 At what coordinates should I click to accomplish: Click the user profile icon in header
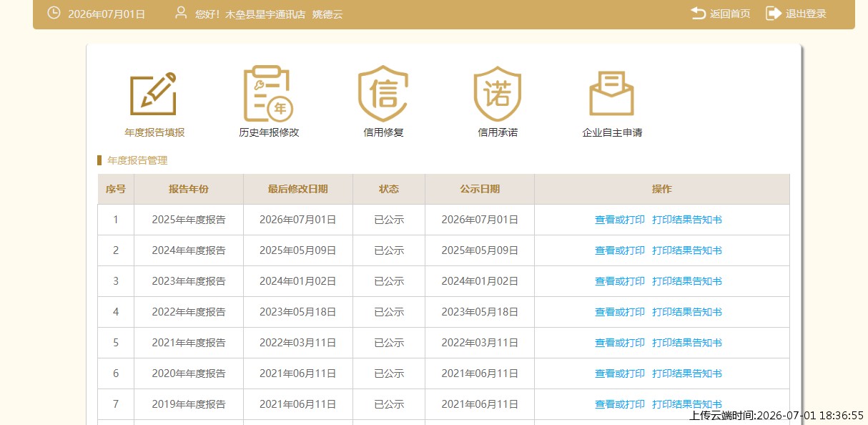tap(182, 13)
